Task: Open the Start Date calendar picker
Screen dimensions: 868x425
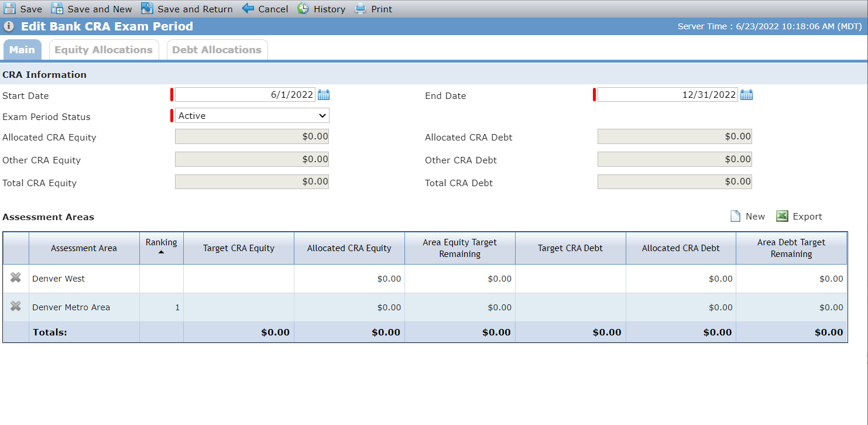Action: [x=324, y=95]
